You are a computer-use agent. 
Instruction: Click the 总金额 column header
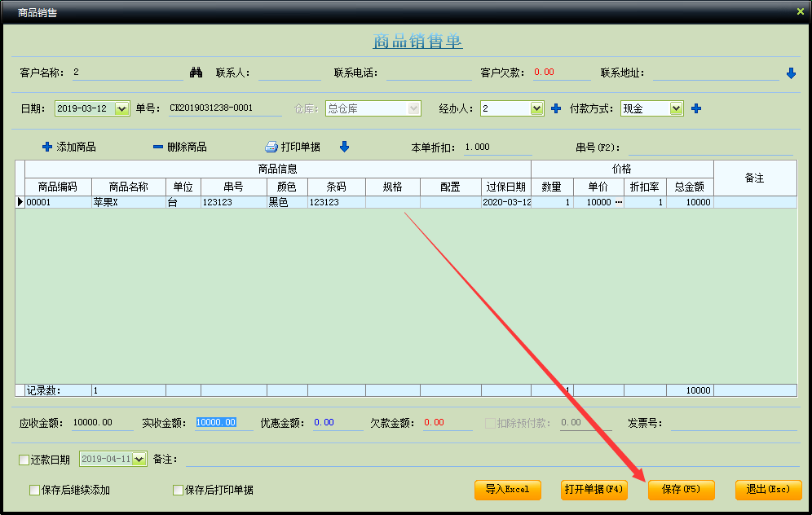[x=690, y=187]
